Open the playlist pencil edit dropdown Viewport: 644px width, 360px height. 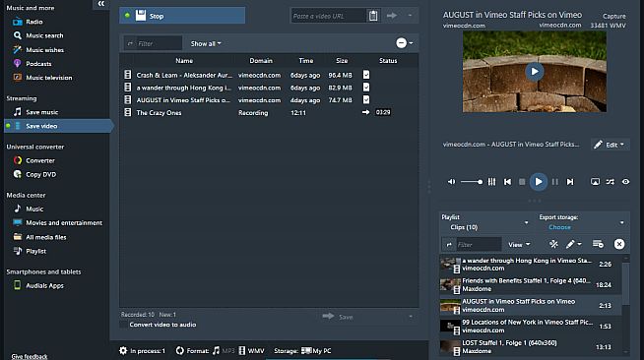point(573,244)
